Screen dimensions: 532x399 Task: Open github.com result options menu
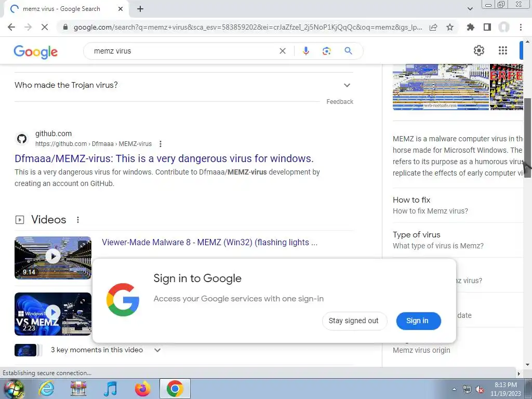[161, 144]
